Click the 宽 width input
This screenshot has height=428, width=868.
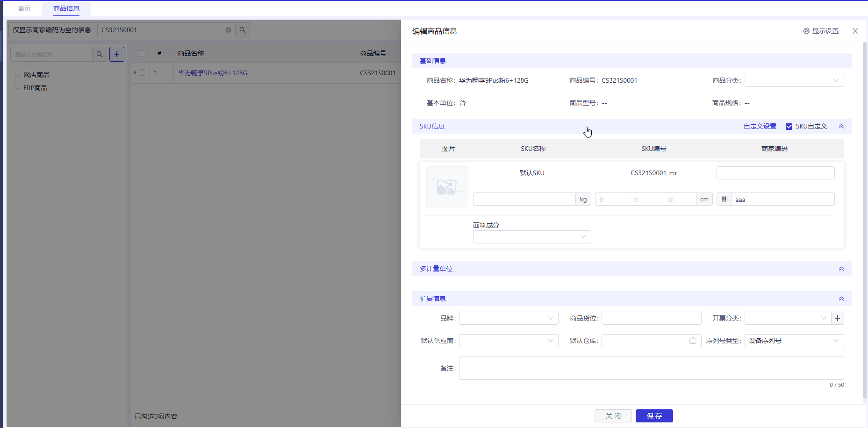(646, 199)
